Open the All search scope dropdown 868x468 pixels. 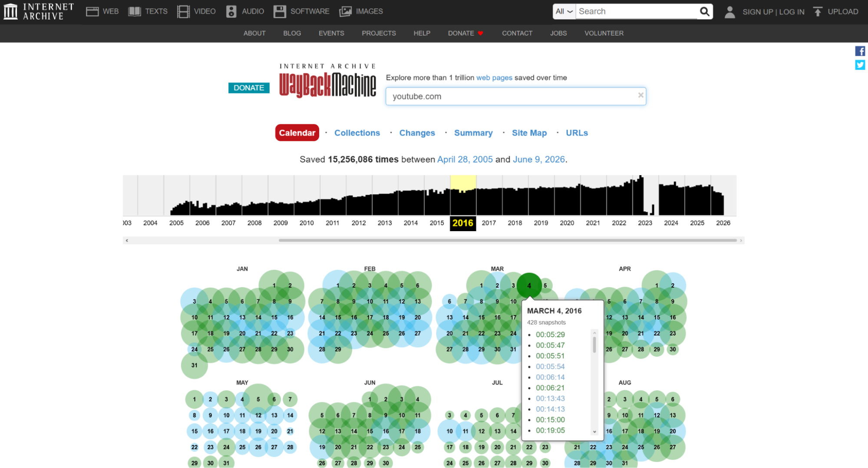tap(564, 11)
